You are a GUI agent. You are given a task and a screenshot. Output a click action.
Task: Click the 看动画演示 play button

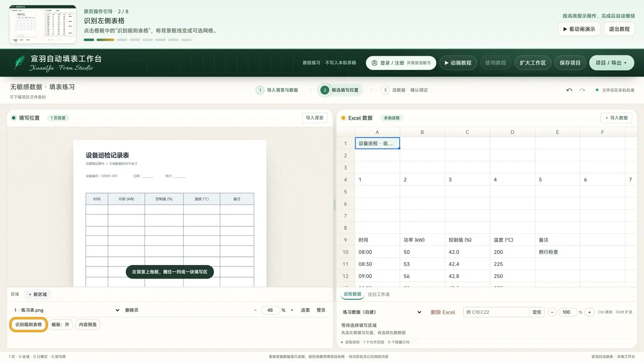coord(579,29)
